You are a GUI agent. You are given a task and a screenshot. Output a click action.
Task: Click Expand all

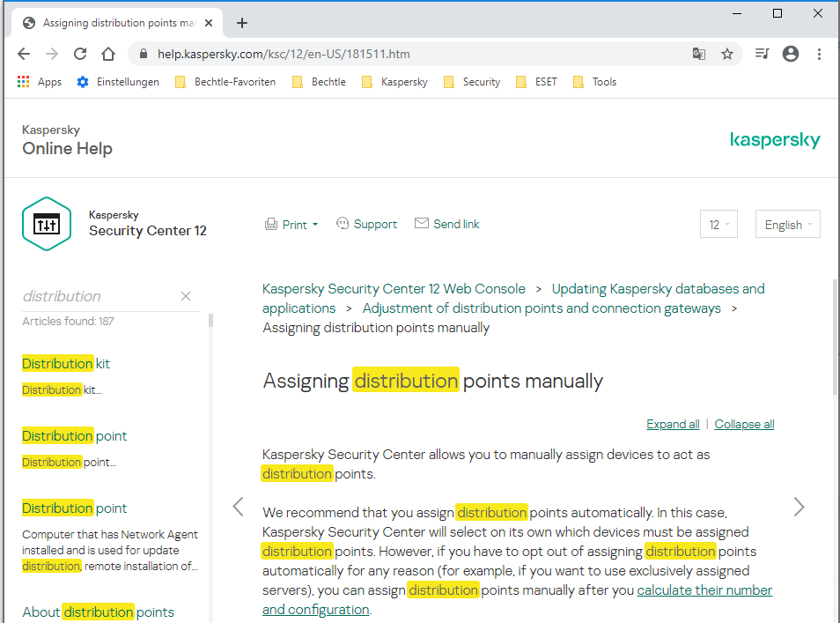pos(673,424)
